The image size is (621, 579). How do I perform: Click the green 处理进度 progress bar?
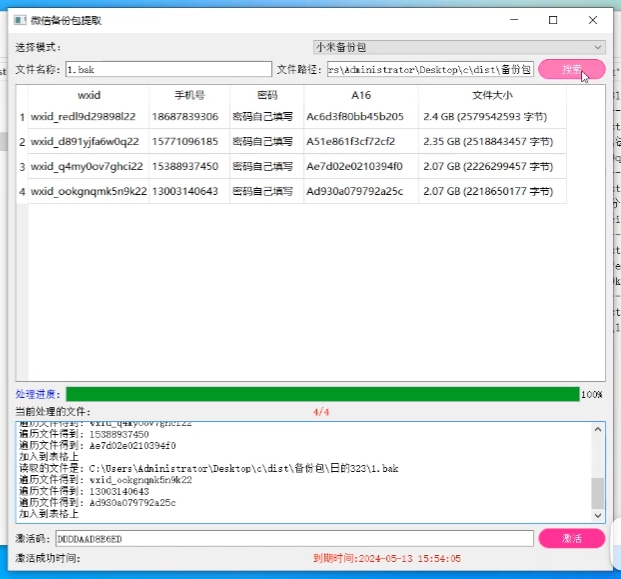(x=322, y=394)
